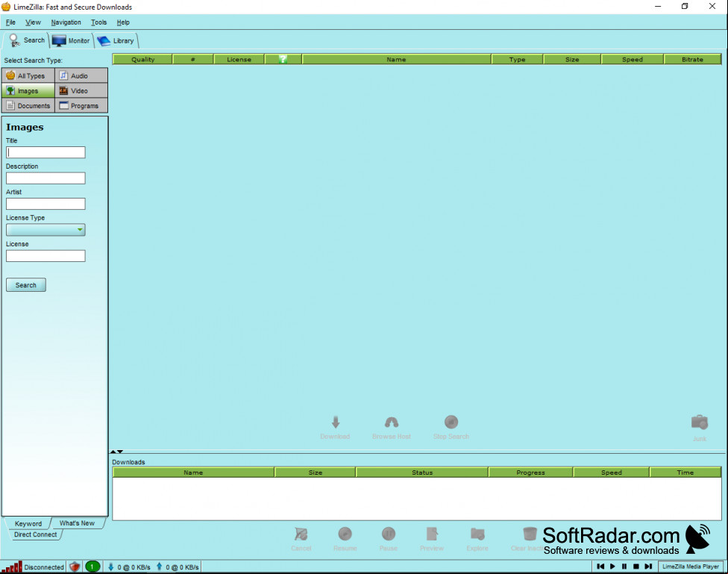This screenshot has width=728, height=574.
Task: Sort downloads by Name column
Action: (193, 472)
